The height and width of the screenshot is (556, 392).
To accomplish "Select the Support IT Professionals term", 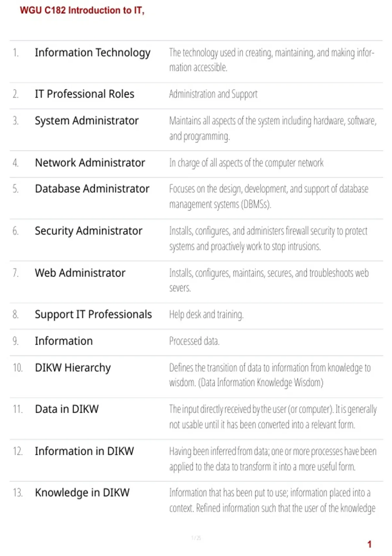I will point(93,315).
